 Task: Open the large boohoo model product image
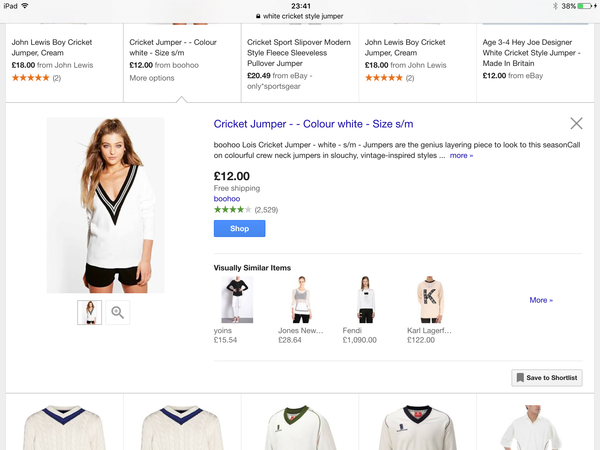click(x=105, y=205)
